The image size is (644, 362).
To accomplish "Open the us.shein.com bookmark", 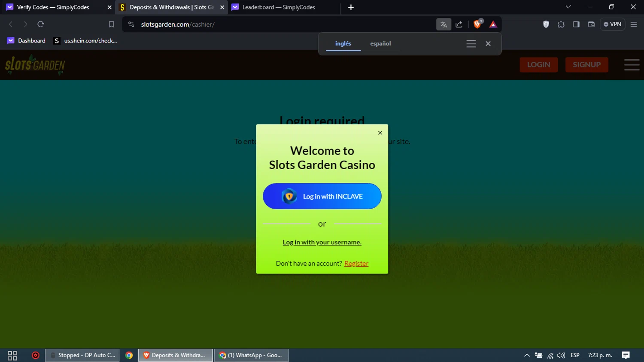I will point(85,41).
